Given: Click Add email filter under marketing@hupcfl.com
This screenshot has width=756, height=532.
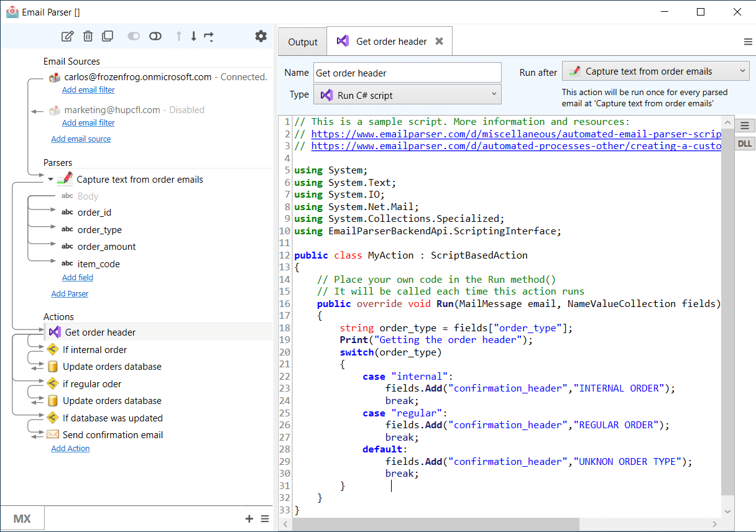Looking at the screenshot, I should (x=88, y=123).
